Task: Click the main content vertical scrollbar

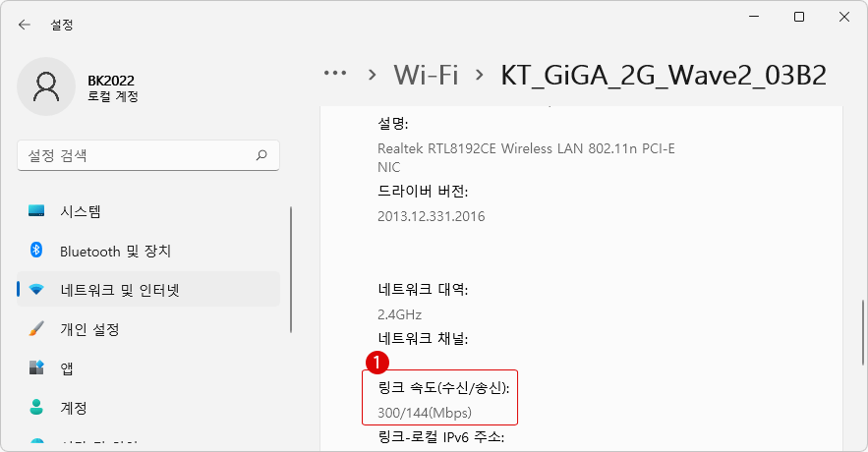Action: 862,332
